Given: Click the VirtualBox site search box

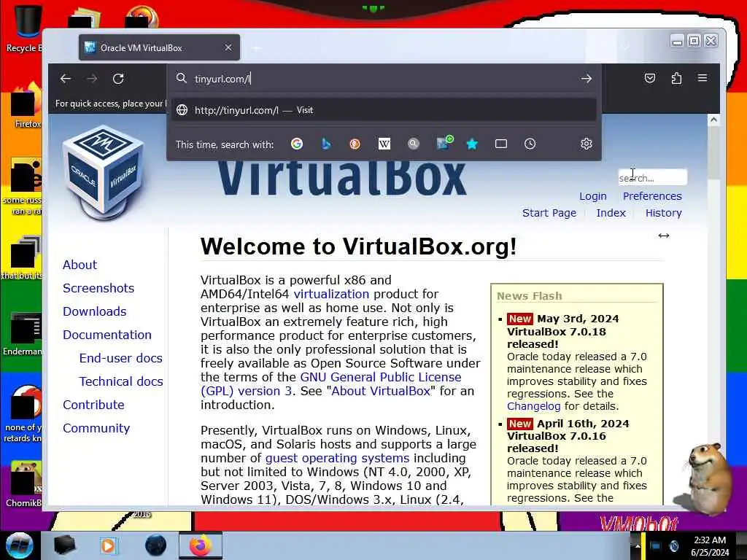Looking at the screenshot, I should [652, 178].
